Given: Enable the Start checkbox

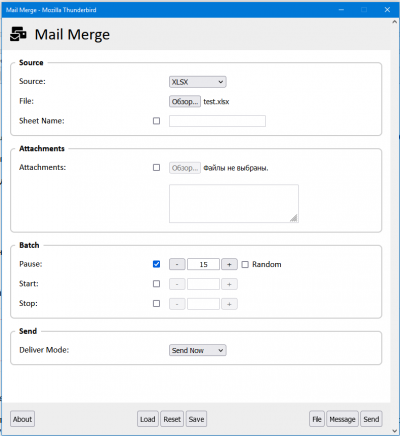Looking at the screenshot, I should (x=156, y=284).
